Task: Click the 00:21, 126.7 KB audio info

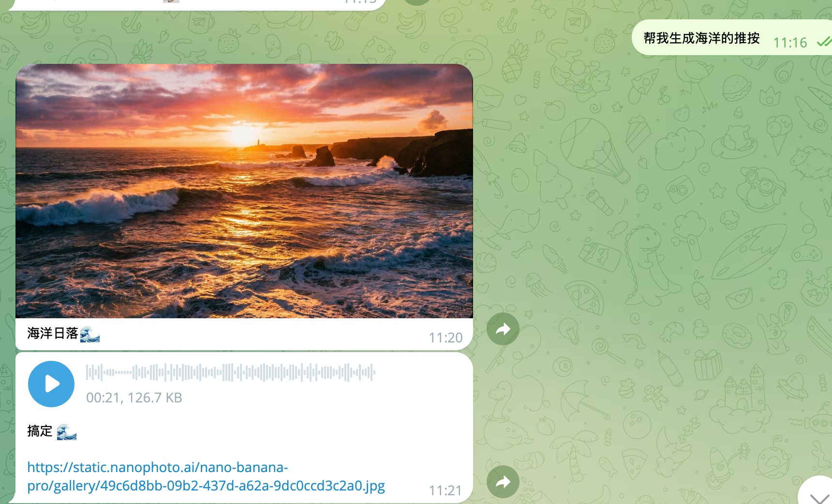Action: point(134,398)
